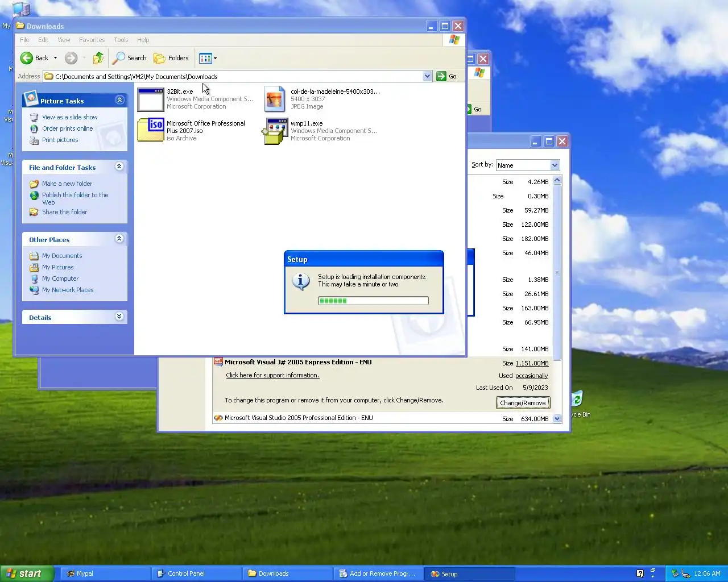Click the help icon in system tray

640,573
